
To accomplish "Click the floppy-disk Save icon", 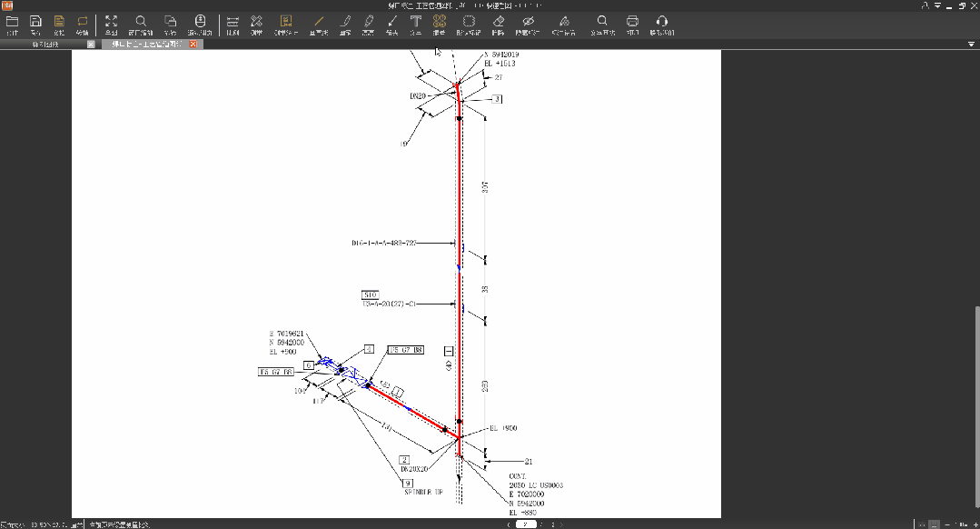I will (x=35, y=21).
